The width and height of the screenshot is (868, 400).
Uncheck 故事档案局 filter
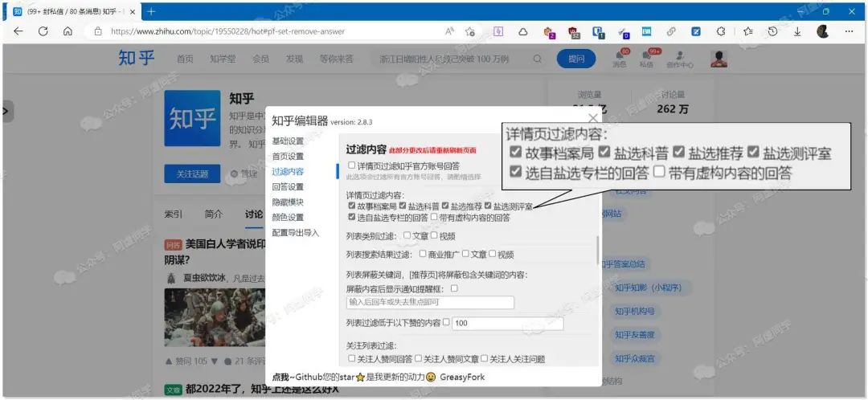point(351,206)
